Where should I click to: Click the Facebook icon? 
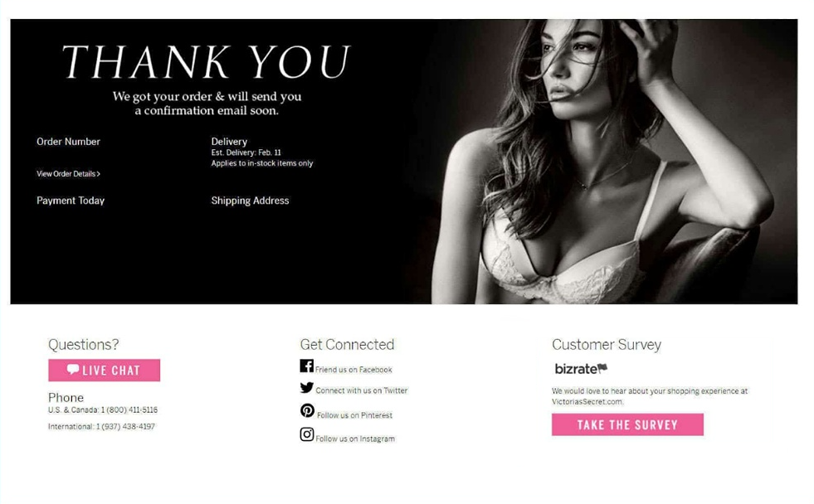306,366
